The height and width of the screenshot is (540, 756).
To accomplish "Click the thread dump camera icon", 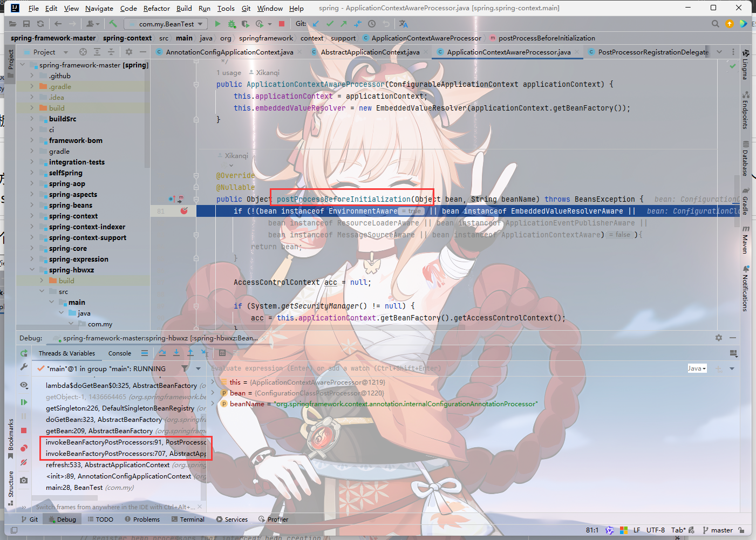I will (24, 480).
